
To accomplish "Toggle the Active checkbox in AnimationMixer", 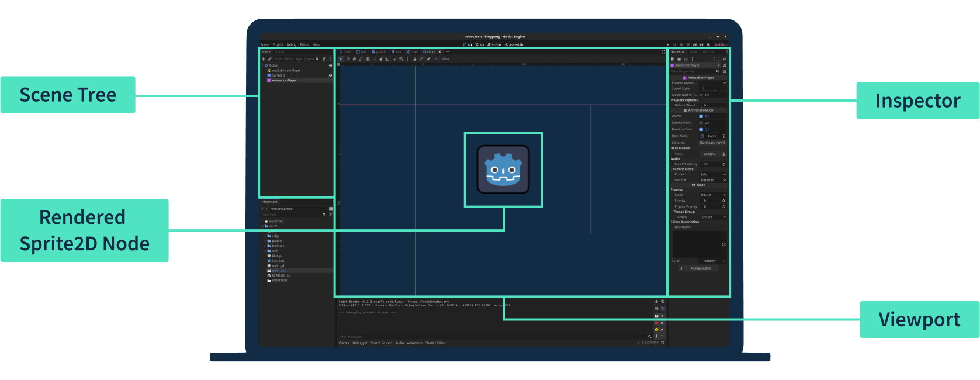I will [701, 116].
